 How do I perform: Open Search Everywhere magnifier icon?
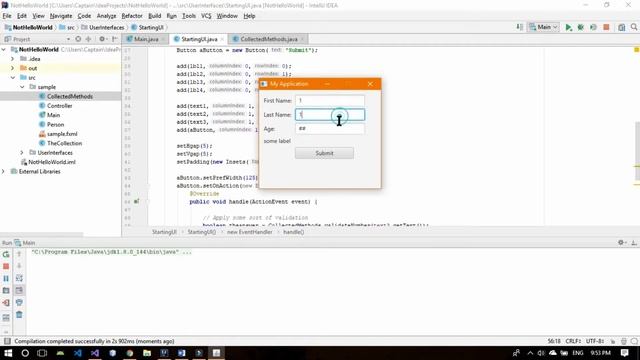pos(634,27)
